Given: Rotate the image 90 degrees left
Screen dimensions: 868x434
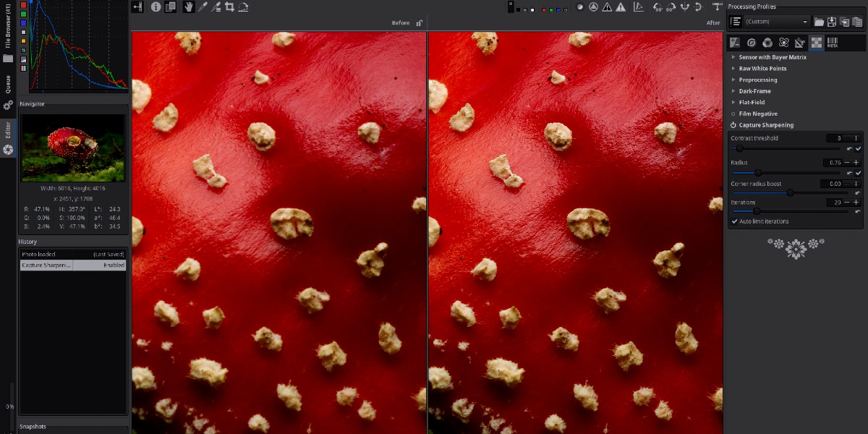Looking at the screenshot, I should (657, 7).
